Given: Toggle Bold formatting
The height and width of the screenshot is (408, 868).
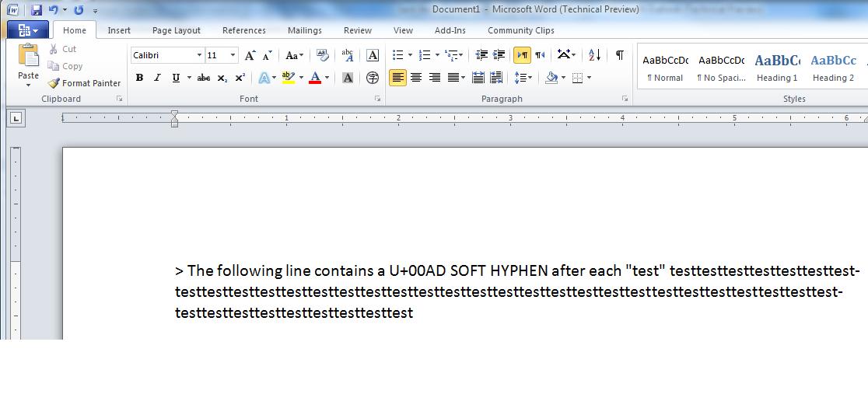Looking at the screenshot, I should click(x=139, y=78).
